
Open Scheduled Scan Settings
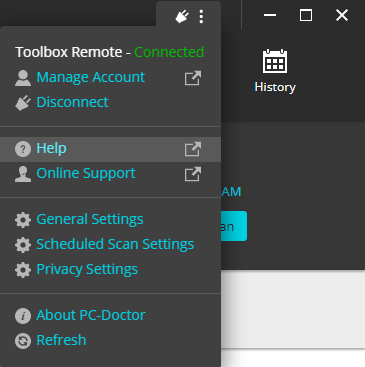click(x=115, y=245)
